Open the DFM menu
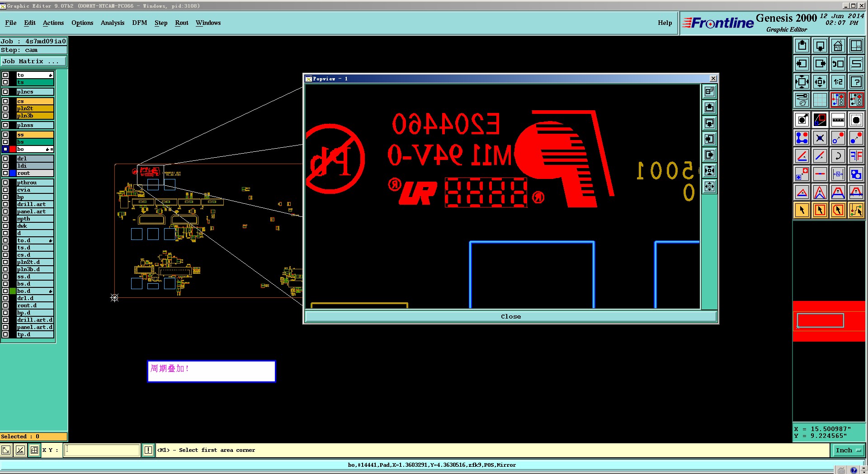The image size is (868, 474). [x=140, y=23]
